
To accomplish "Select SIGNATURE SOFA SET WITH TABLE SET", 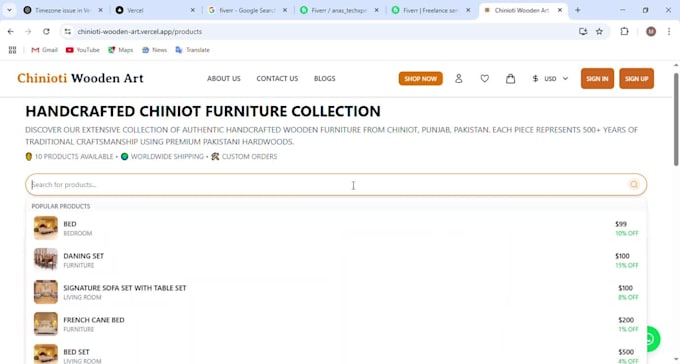I will pos(125,288).
